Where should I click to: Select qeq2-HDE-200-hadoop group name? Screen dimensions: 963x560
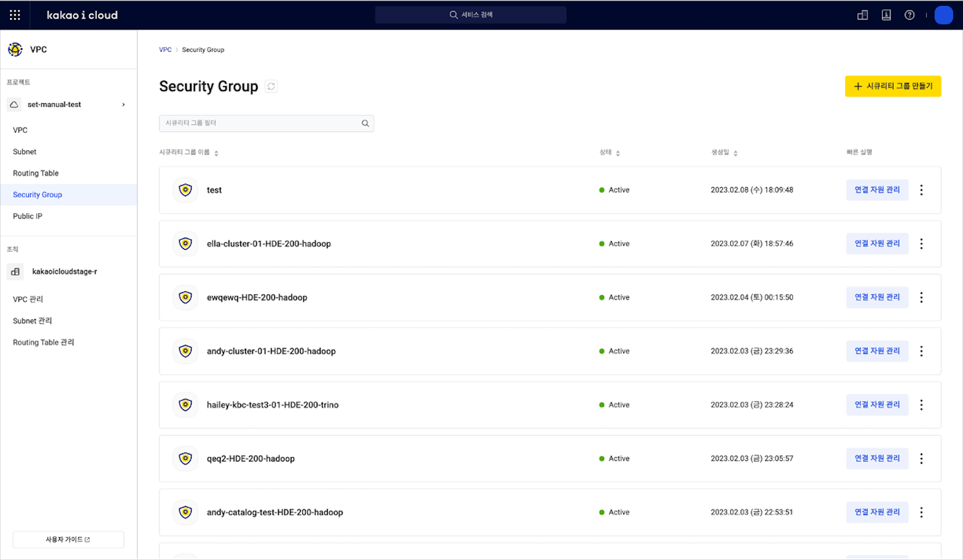click(251, 459)
